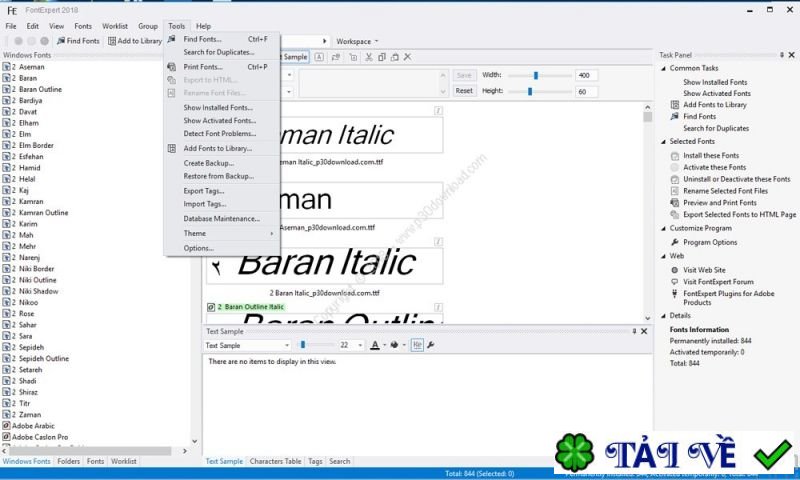800x480 pixels.
Task: Click Preview and Print Fonts printer icon
Action: (x=674, y=203)
